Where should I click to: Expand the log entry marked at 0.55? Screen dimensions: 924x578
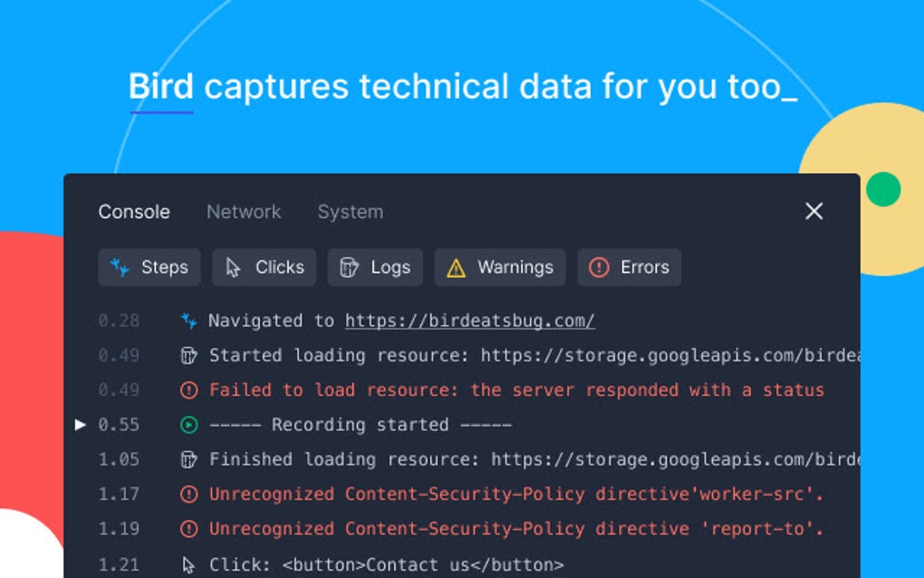tap(82, 424)
